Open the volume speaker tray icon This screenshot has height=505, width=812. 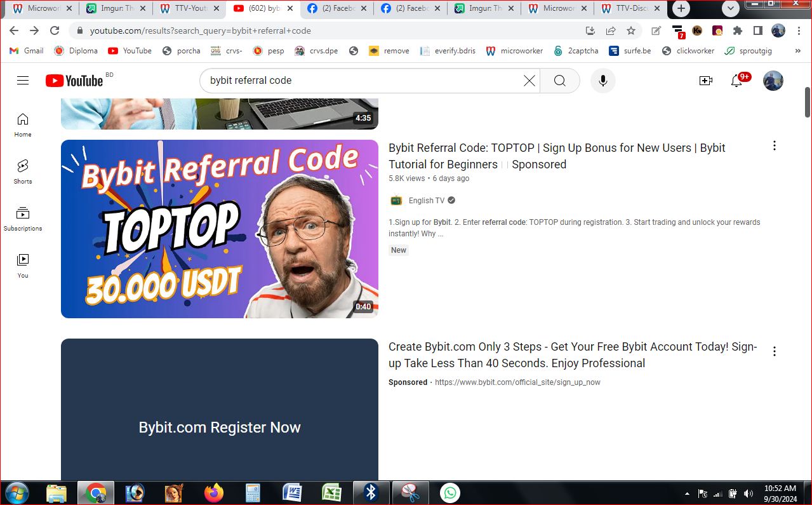(x=748, y=494)
